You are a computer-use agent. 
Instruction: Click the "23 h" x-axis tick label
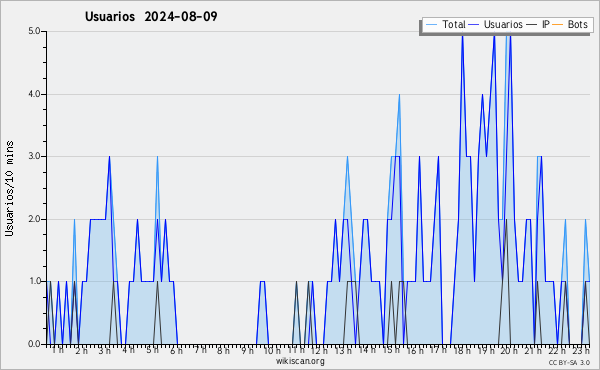[x=581, y=350]
